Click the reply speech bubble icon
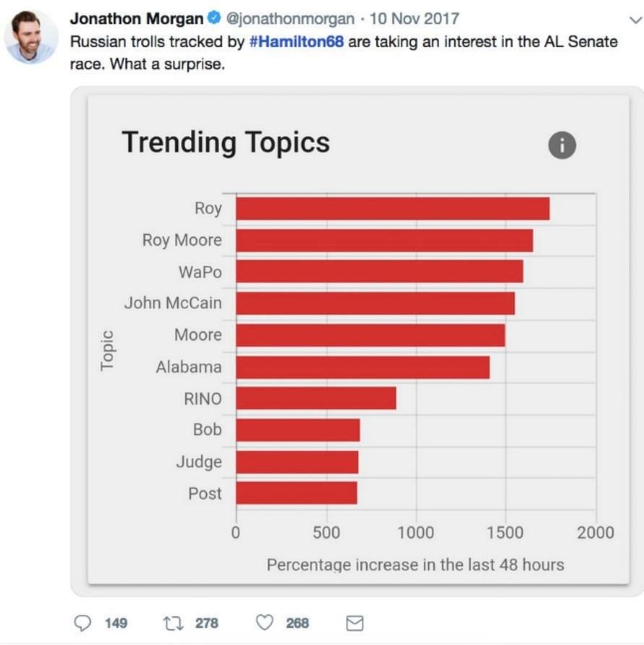644x645 pixels. click(82, 623)
